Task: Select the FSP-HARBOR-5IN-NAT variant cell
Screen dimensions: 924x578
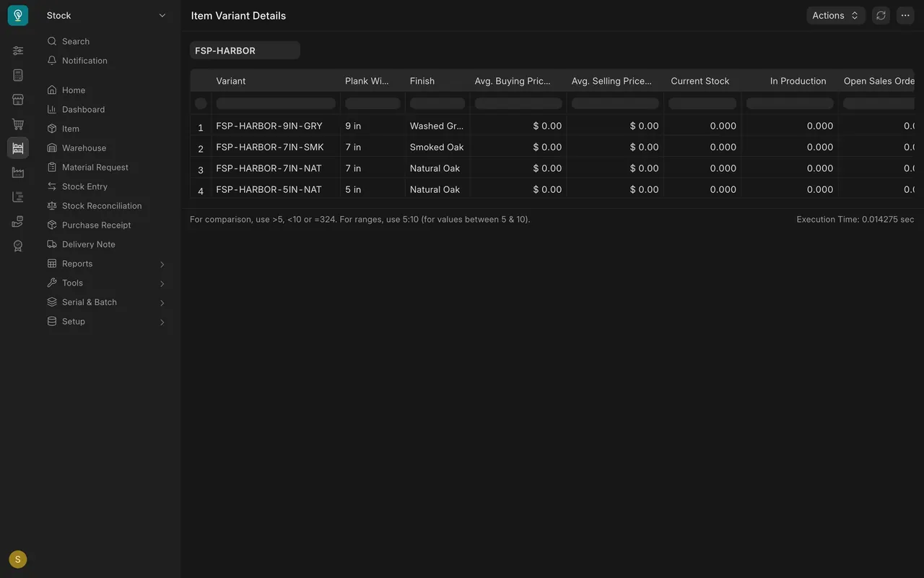Action: point(276,189)
